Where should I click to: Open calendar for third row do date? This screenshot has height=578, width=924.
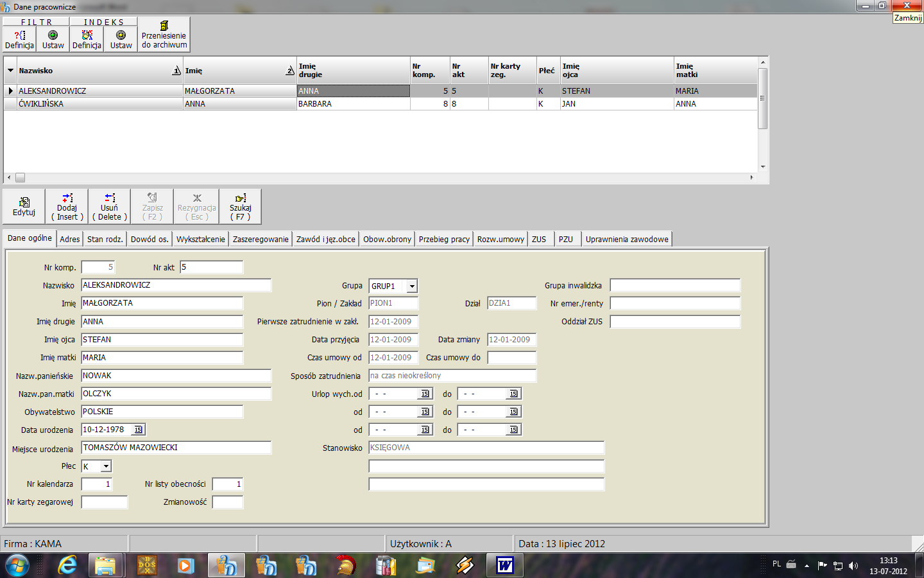[x=513, y=430]
